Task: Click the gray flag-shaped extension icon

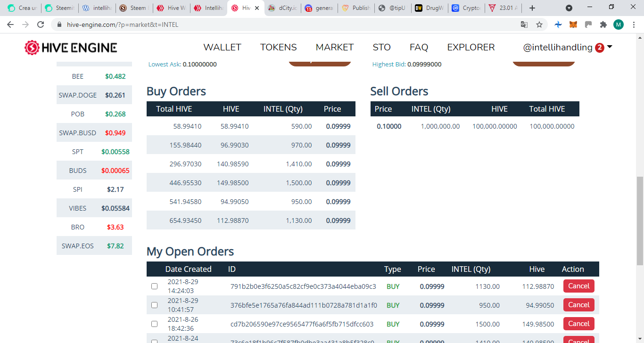Action: [588, 24]
